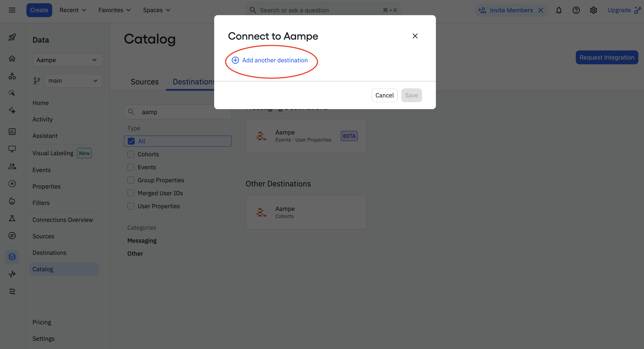Click the home icon in left rail
Screen dimensions: 644x349
point(12,58)
